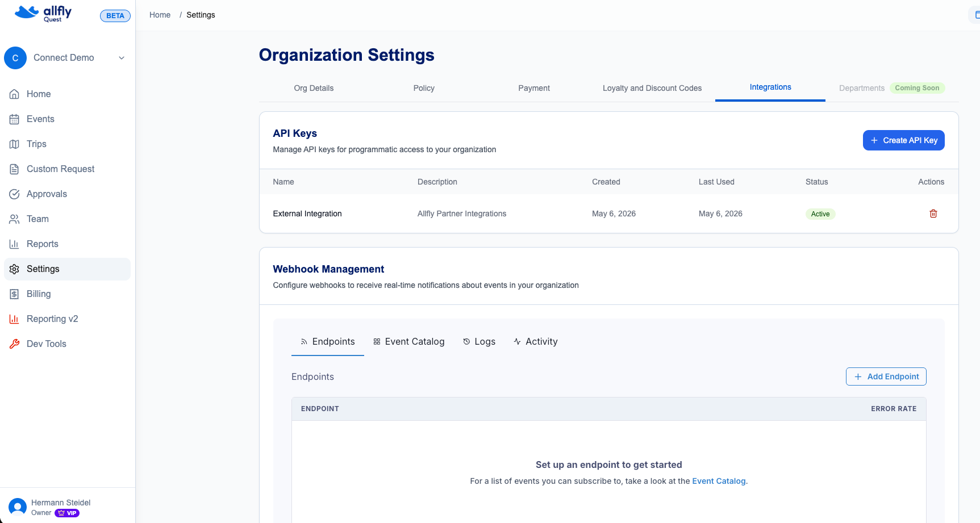The image size is (980, 523).
Task: Open the Home sidebar icon
Action: (x=15, y=94)
